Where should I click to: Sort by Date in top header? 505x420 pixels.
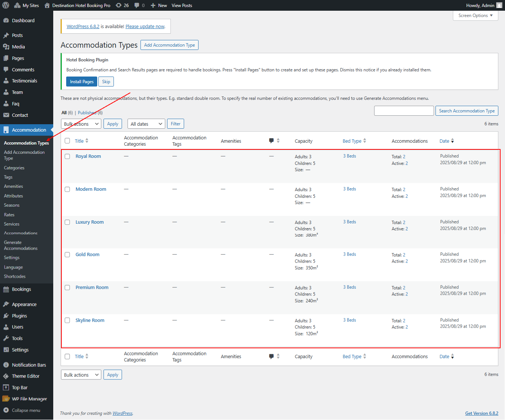coord(447,141)
